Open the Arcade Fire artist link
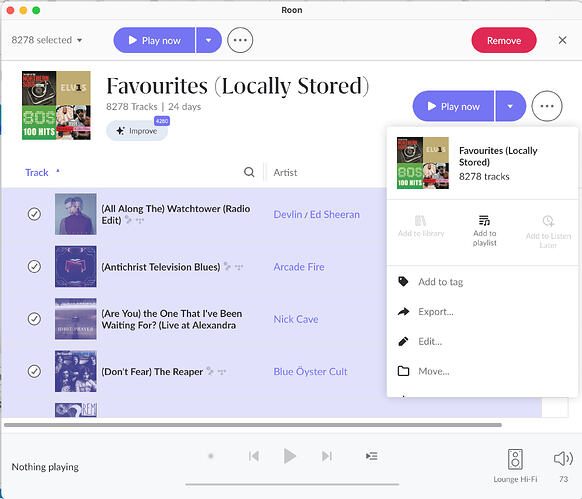Image resolution: width=582 pixels, height=499 pixels. (x=299, y=267)
